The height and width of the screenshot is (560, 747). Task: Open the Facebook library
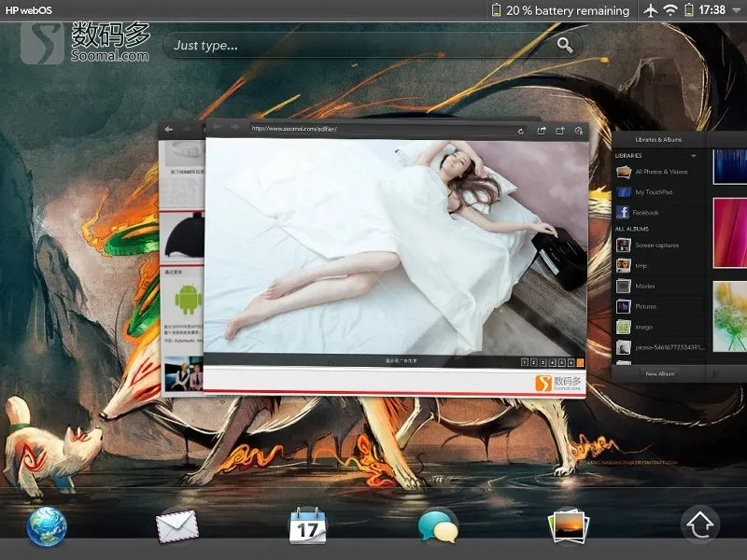coord(659,213)
